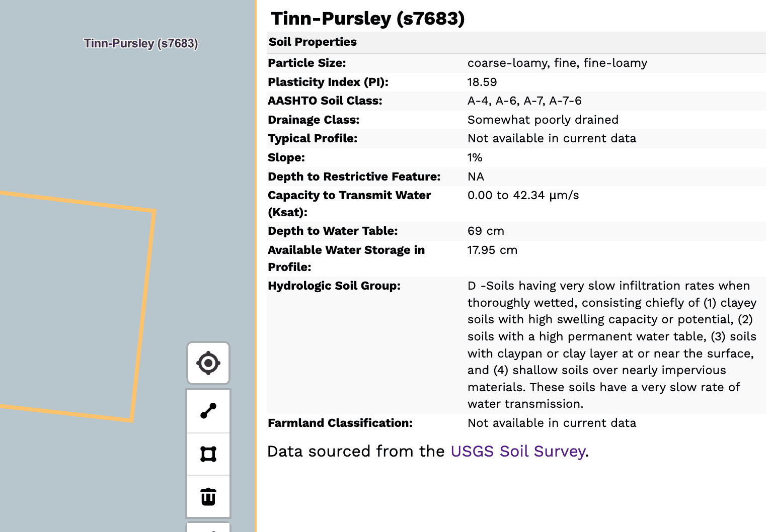
Task: Click the Hydrologic Soil Group description
Action: pos(612,344)
